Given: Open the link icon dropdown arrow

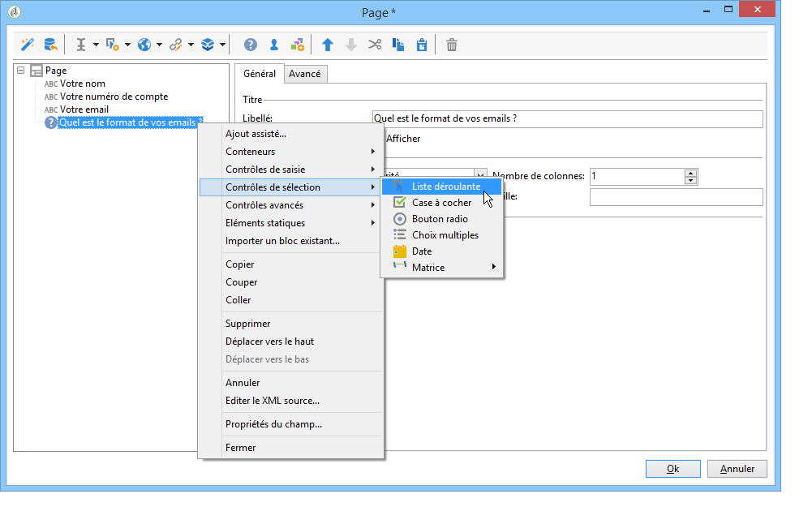Looking at the screenshot, I should (x=191, y=45).
